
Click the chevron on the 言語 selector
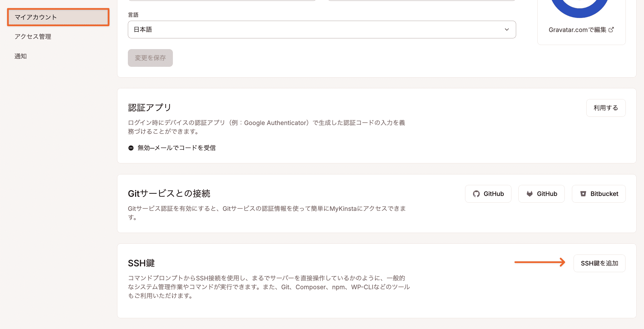point(506,29)
